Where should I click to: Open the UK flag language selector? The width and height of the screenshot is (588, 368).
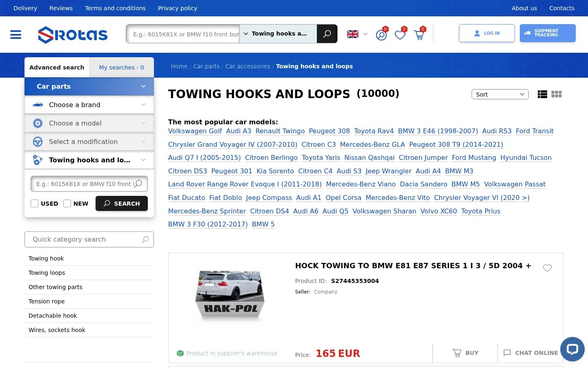[357, 34]
